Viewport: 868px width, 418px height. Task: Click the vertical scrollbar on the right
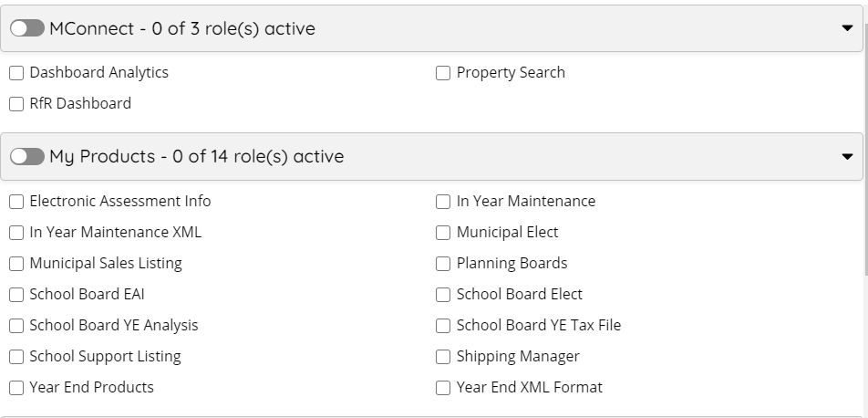pyautogui.click(x=864, y=146)
